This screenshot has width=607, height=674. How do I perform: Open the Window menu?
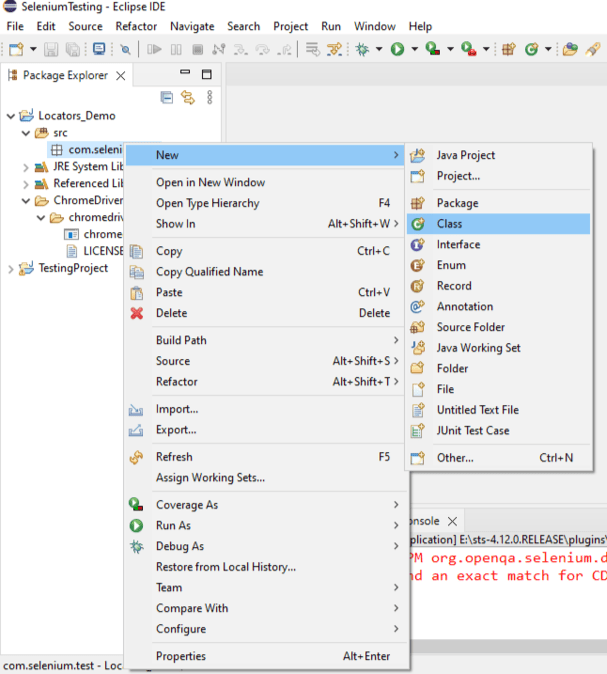pos(374,26)
